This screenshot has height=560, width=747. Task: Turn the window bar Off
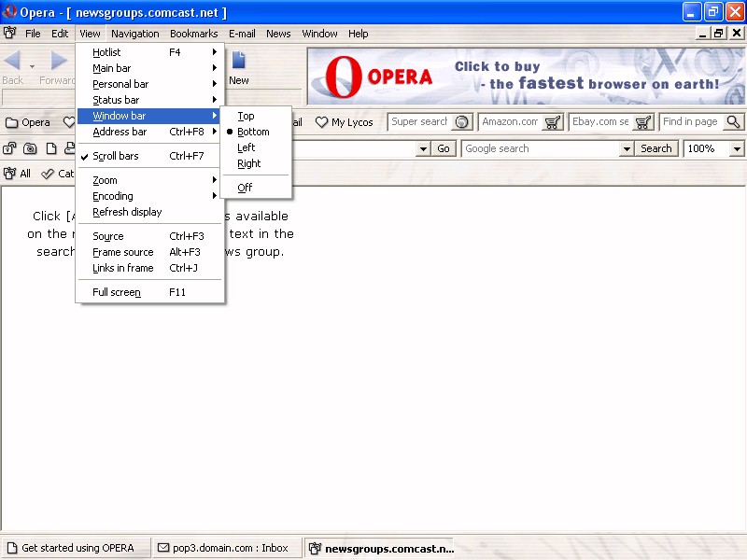click(245, 188)
